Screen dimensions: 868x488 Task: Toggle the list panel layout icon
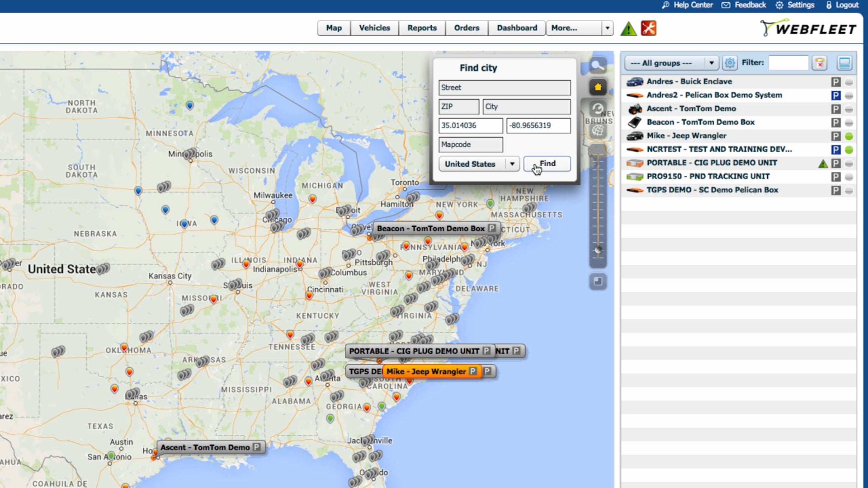click(x=844, y=63)
